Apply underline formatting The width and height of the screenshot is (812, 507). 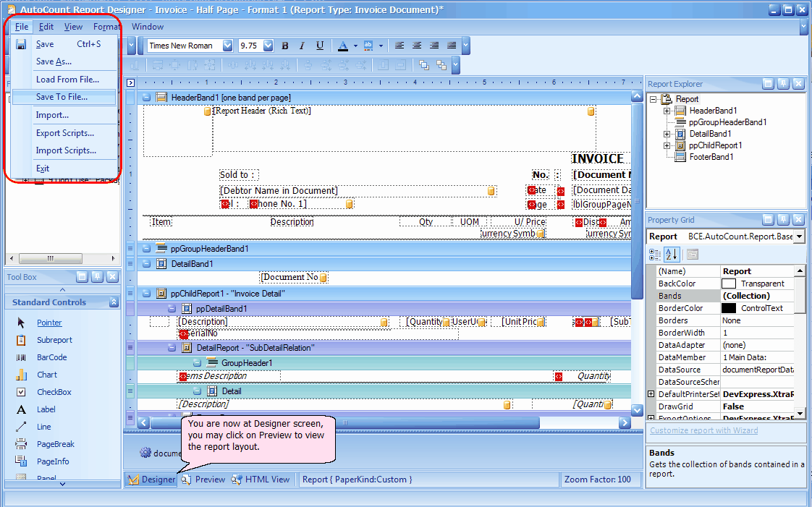click(320, 46)
